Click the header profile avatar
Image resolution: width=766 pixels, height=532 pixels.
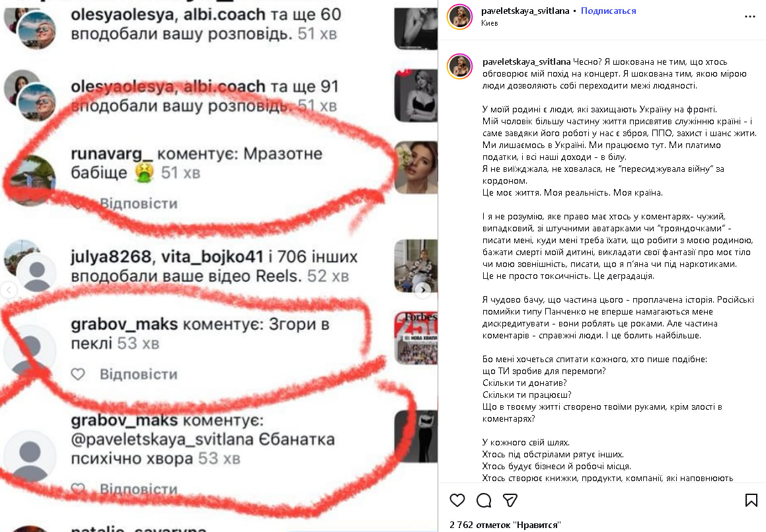460,17
